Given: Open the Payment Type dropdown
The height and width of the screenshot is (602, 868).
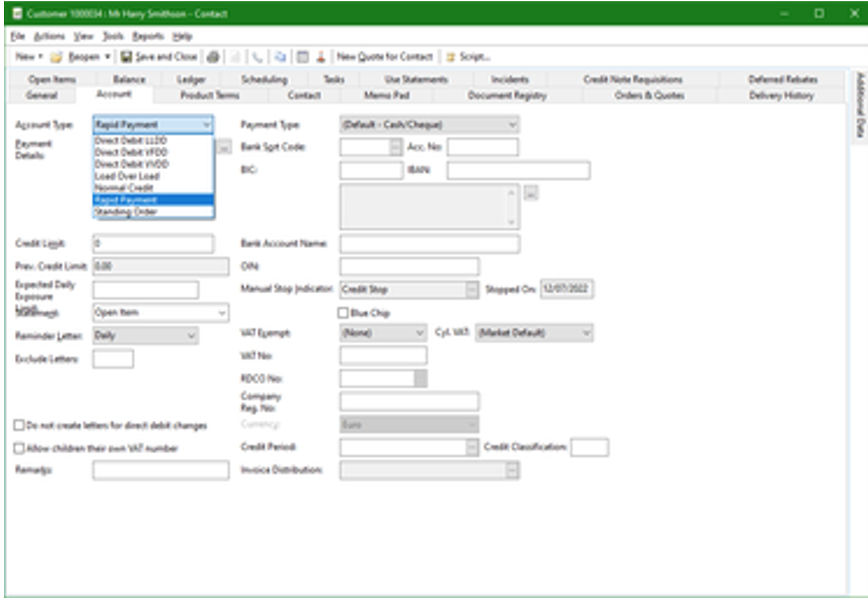Looking at the screenshot, I should tap(429, 125).
